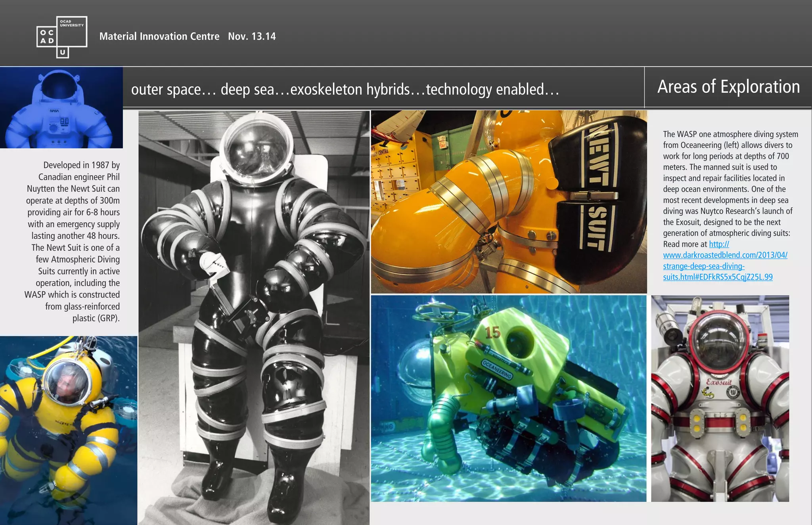Screen dimensions: 812x525
Task: Select the underwater Oceaneering WASP photo
Action: click(x=509, y=398)
